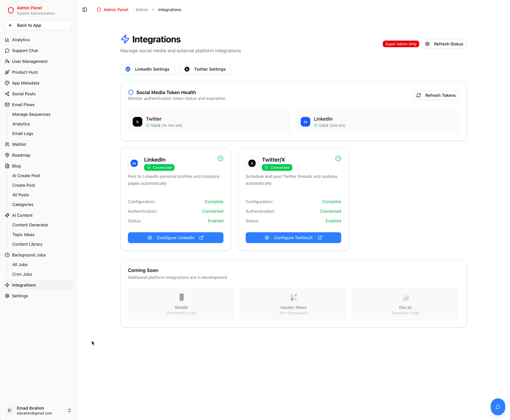Click the Social Posts share icon
This screenshot has width=510, height=420.
click(x=7, y=94)
